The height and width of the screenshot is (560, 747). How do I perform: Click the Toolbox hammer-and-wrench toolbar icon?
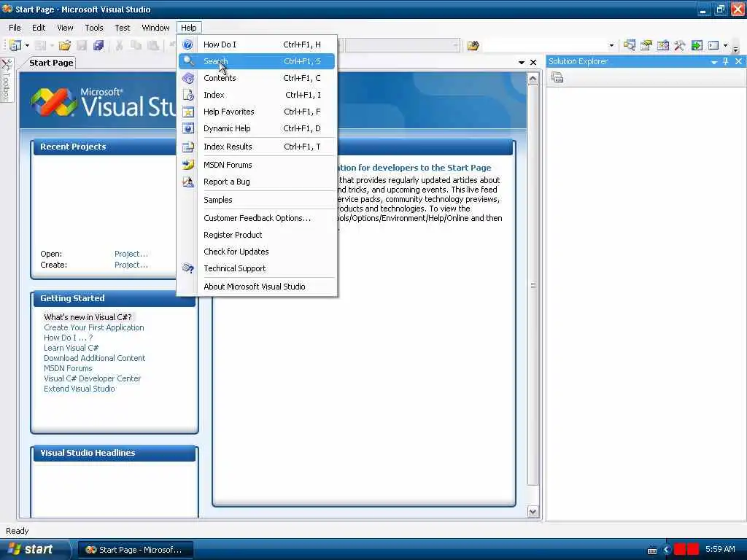pyautogui.click(x=679, y=45)
